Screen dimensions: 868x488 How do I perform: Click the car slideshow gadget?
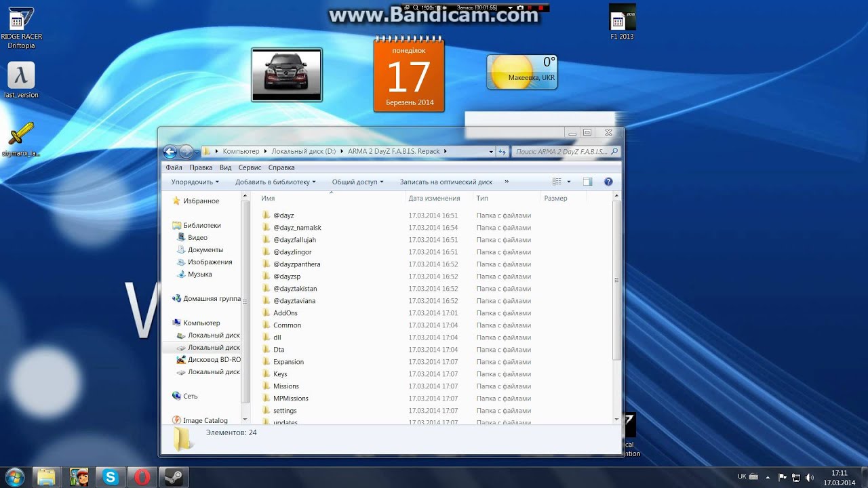pyautogui.click(x=286, y=75)
